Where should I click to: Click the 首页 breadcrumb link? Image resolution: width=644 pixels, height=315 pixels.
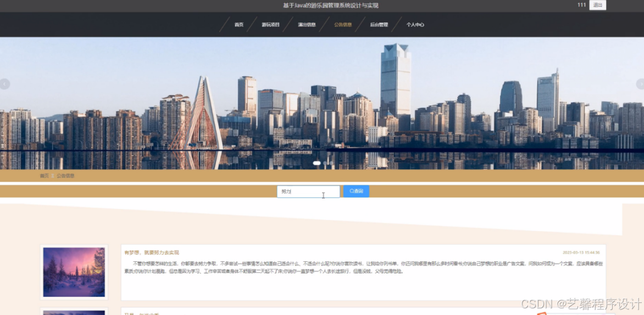44,176
